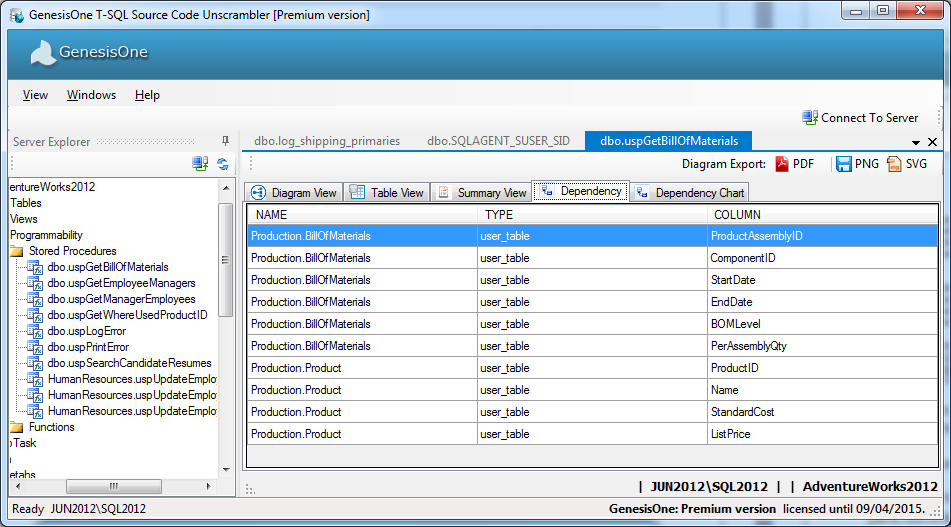Switch to Diagram View tab

(294, 192)
